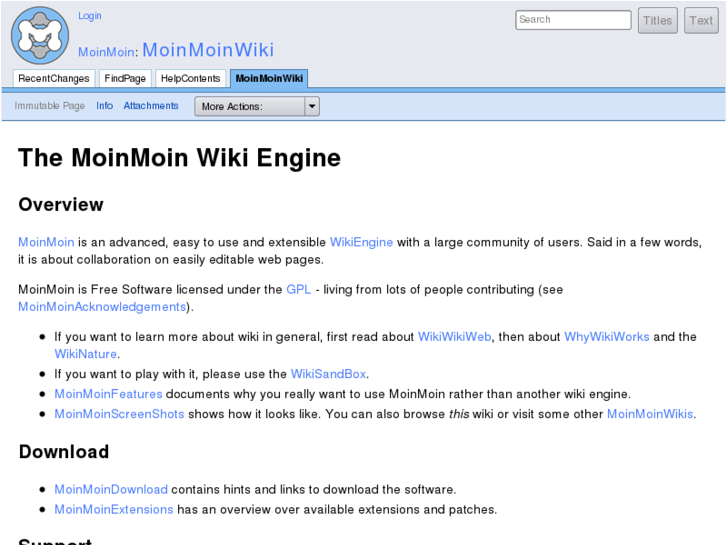Viewport: 727px width, 545px height.
Task: Open the Info page action
Action: click(104, 106)
